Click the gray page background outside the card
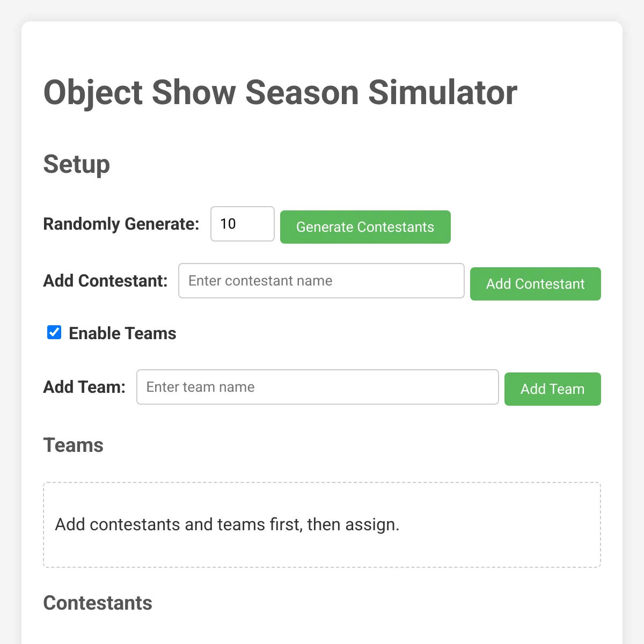 [10, 322]
